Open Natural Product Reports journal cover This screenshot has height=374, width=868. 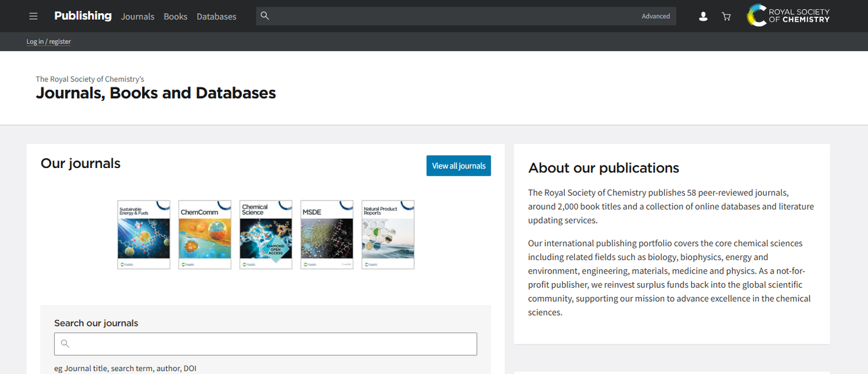click(388, 235)
